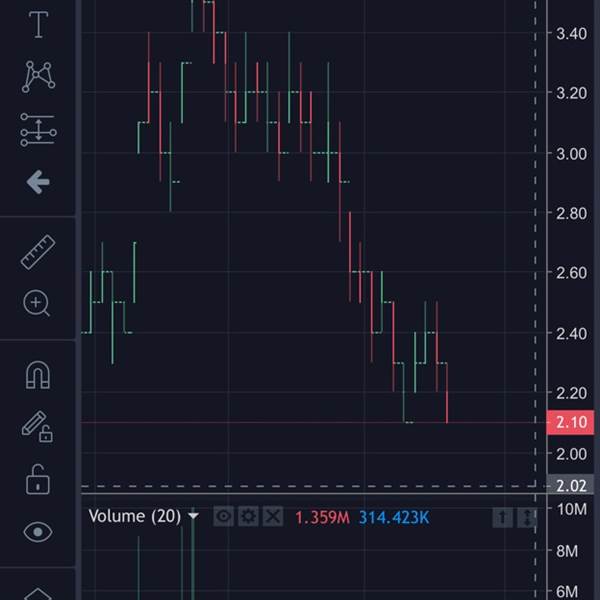Image resolution: width=600 pixels, height=600 pixels.
Task: Click the 2.60 price axis label
Action: (571, 273)
